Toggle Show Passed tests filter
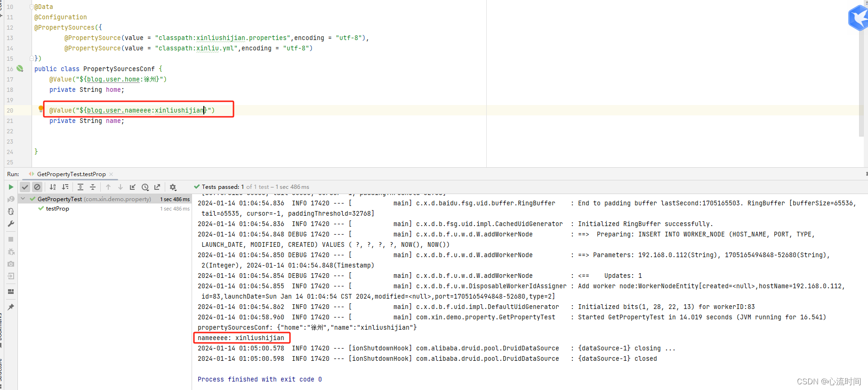The image size is (868, 390). (25, 187)
